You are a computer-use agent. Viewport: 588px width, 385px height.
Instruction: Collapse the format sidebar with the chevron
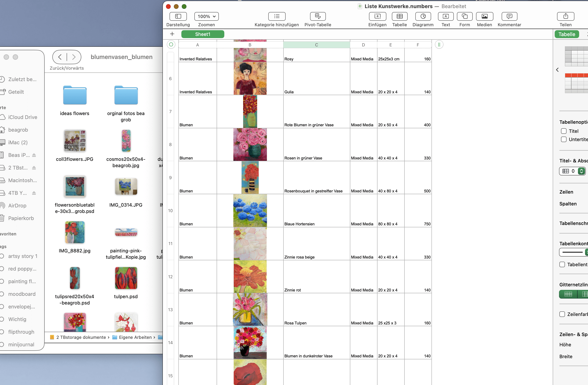click(x=557, y=69)
